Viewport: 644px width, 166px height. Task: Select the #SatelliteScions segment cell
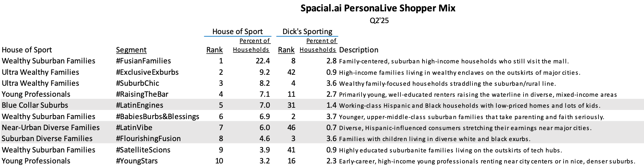click(143, 150)
